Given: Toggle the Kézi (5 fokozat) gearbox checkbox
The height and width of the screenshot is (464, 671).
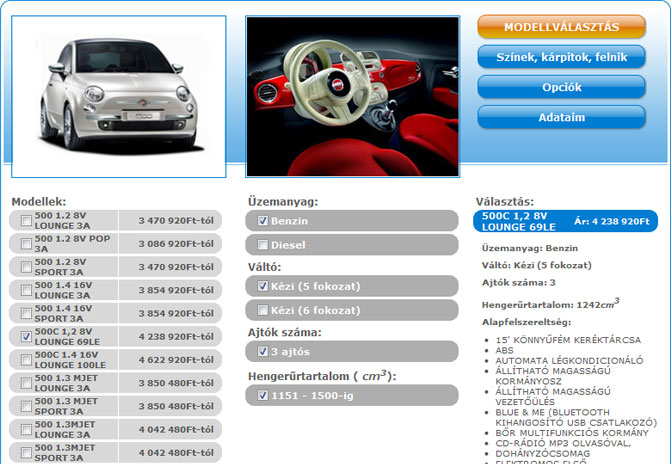Looking at the screenshot, I should [x=263, y=286].
